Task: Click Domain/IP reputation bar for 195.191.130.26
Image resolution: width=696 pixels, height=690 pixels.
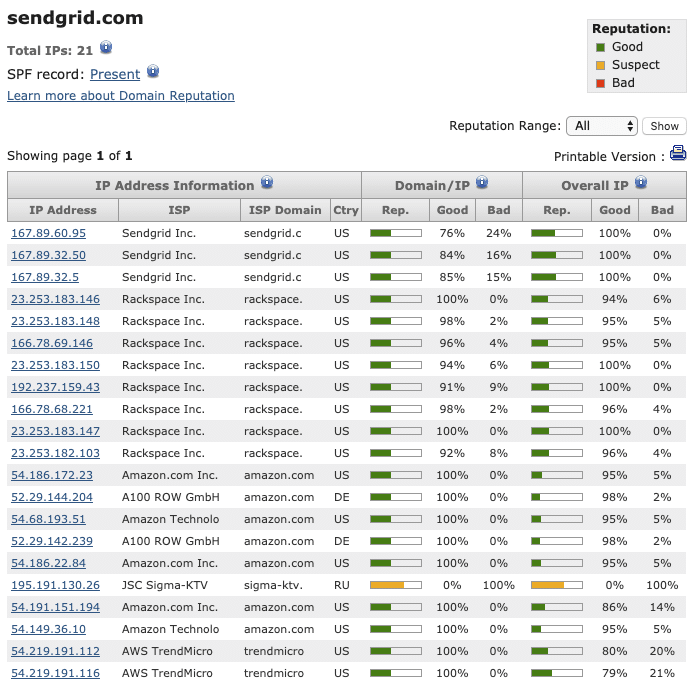Action: coord(396,585)
